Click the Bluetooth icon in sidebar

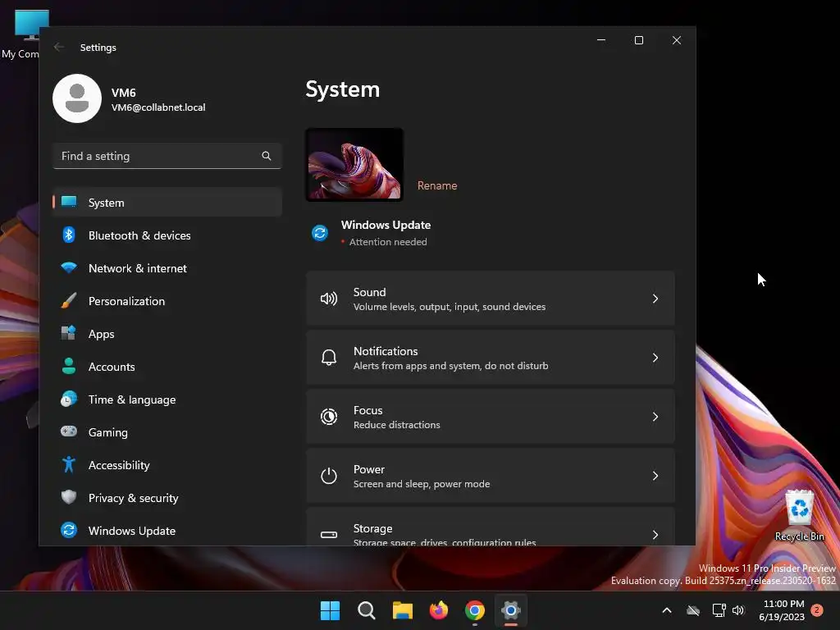click(69, 235)
